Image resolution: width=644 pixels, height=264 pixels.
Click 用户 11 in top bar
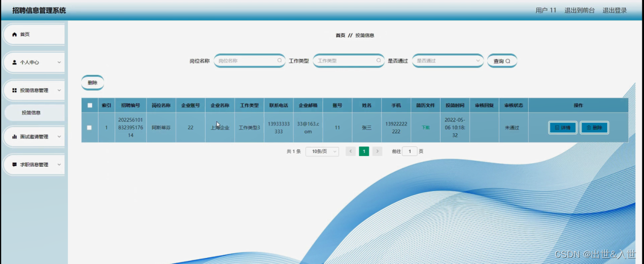coord(546,10)
